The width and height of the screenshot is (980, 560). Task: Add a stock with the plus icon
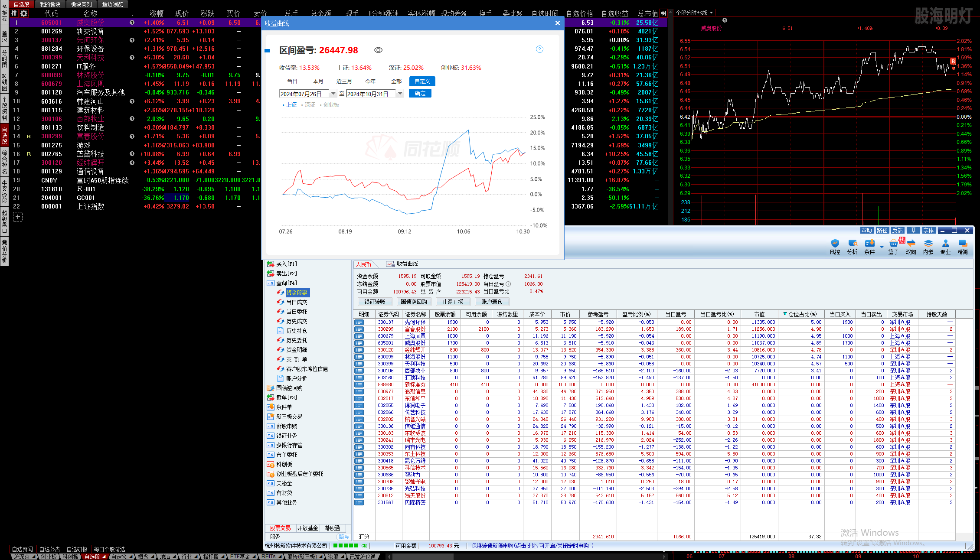(x=18, y=217)
